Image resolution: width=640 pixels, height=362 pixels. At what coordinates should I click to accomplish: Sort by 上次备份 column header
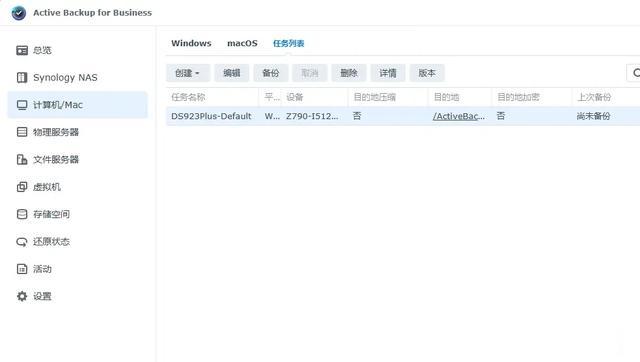(593, 97)
